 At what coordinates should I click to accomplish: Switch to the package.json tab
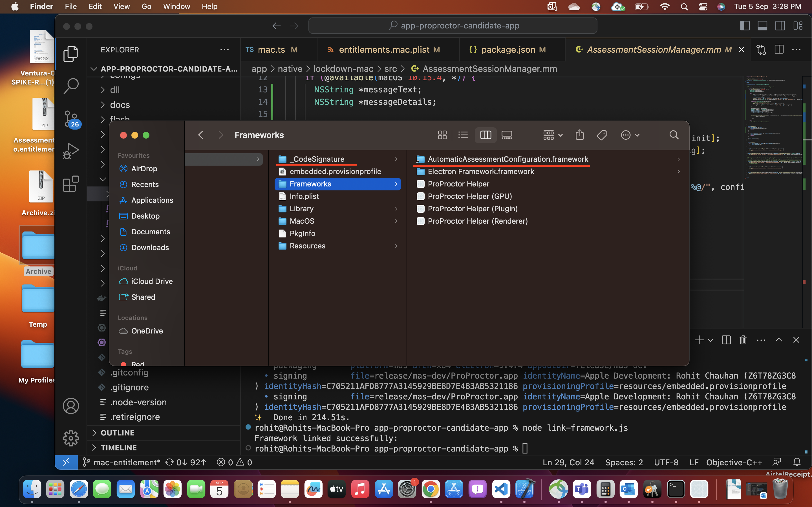point(508,49)
